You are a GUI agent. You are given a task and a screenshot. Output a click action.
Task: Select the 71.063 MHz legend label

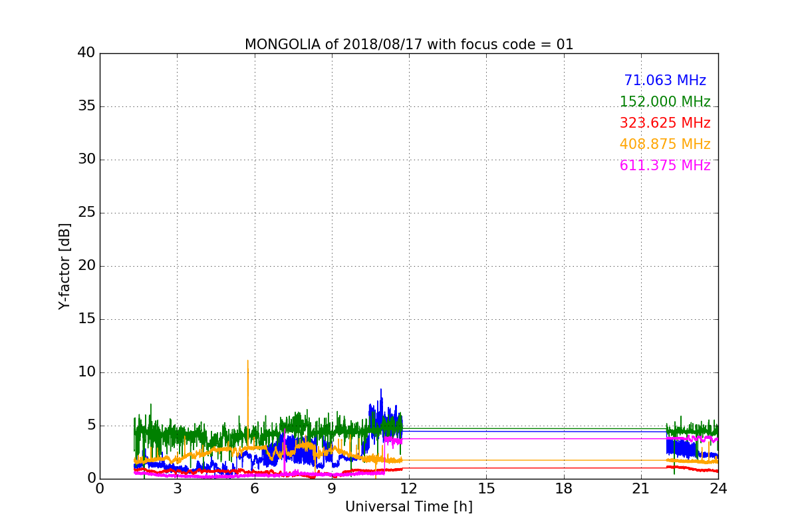[x=665, y=80]
